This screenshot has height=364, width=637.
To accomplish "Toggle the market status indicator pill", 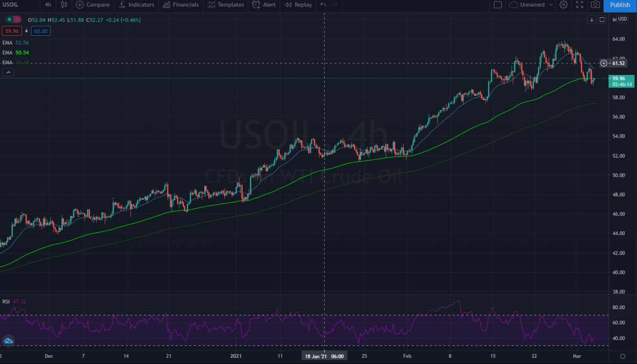I will click(x=13, y=20).
